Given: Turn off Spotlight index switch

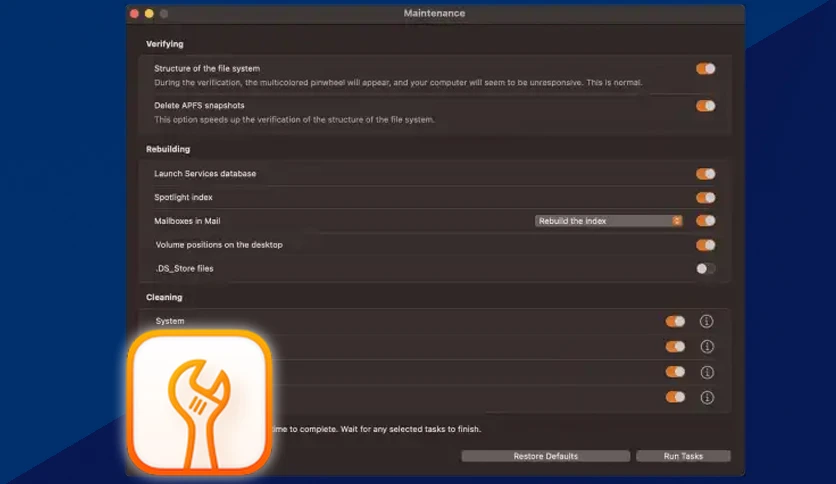Looking at the screenshot, I should click(705, 198).
